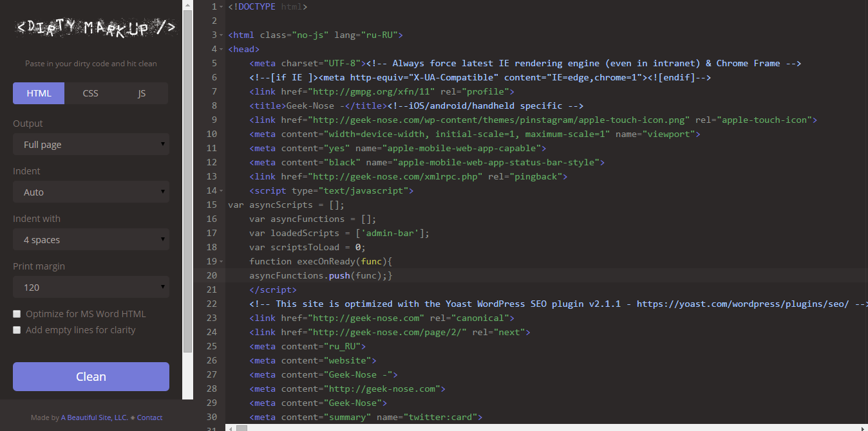Screen dimensions: 868x431
Task: Click the 'admin-bar' string on line 17
Action: [x=390, y=233]
